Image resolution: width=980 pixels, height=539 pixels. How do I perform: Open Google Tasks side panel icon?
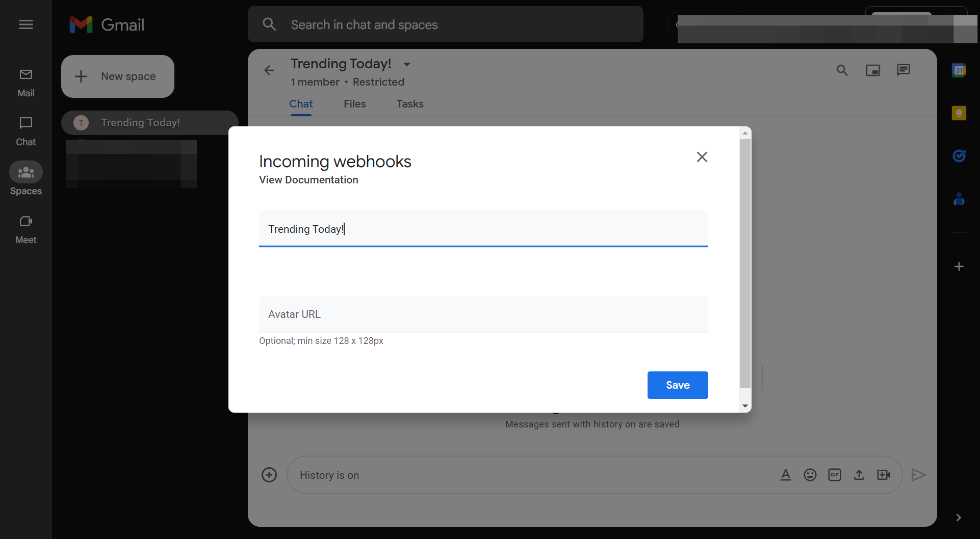point(959,156)
